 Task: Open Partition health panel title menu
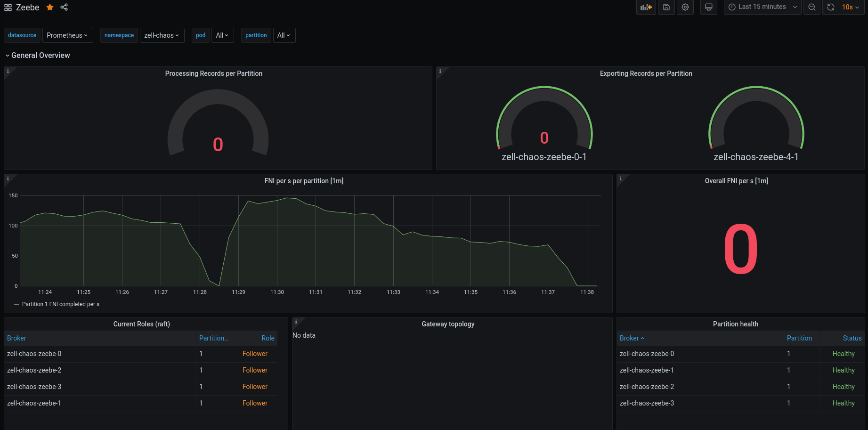point(736,324)
